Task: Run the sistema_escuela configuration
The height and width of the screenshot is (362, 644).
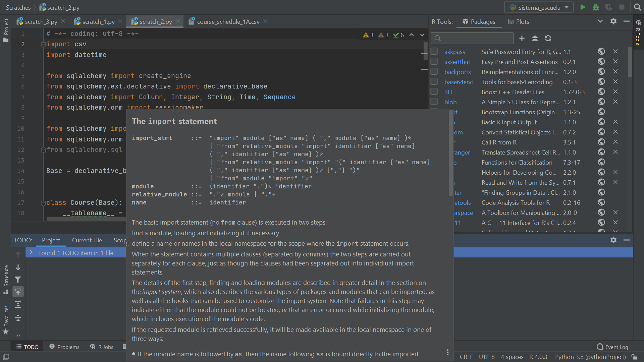Action: tap(583, 7)
